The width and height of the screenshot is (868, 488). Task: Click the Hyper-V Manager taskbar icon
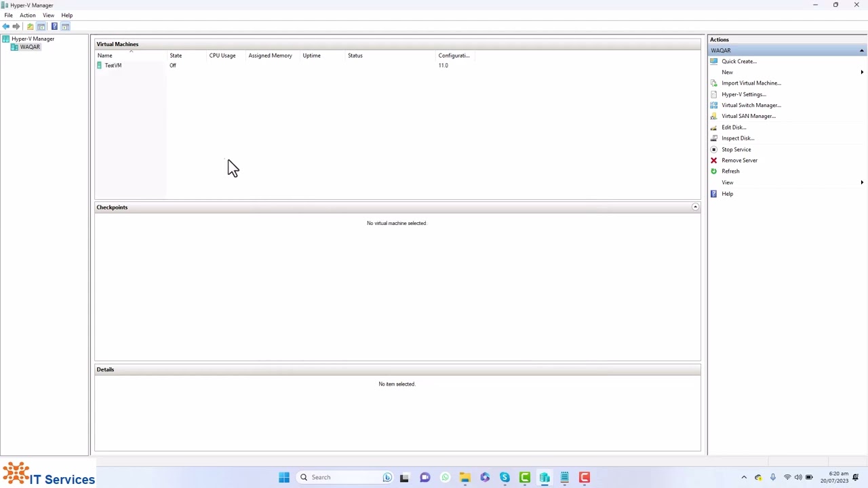(x=545, y=477)
